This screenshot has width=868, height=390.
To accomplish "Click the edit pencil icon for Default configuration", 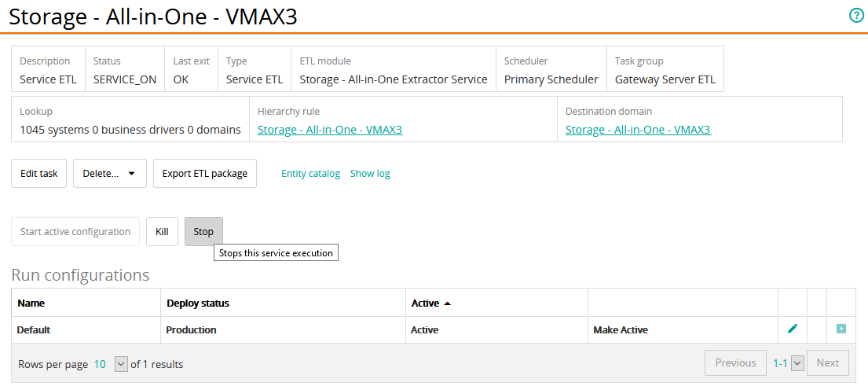I will (792, 329).
